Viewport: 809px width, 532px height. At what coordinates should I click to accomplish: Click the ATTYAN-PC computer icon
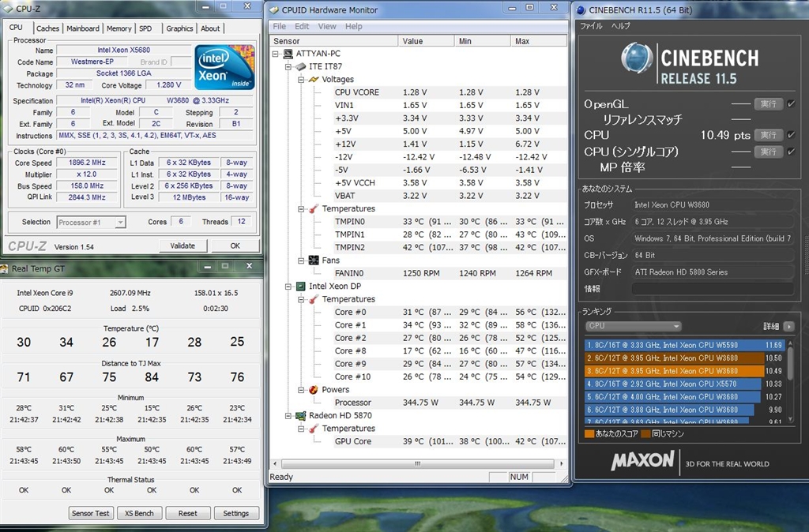point(288,54)
